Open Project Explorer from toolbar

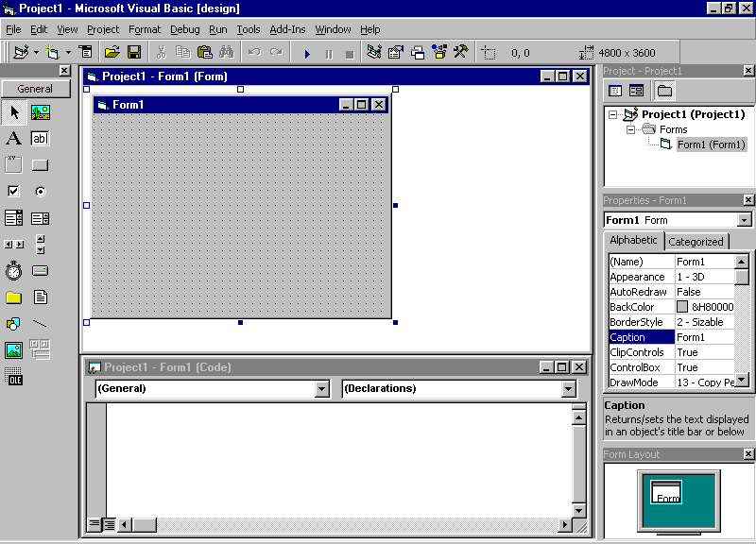[374, 52]
